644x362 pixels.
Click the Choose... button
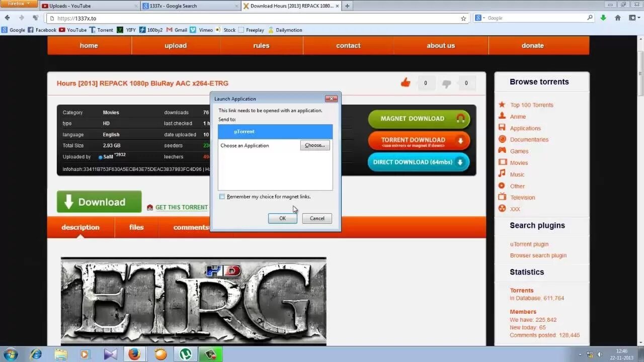click(315, 145)
